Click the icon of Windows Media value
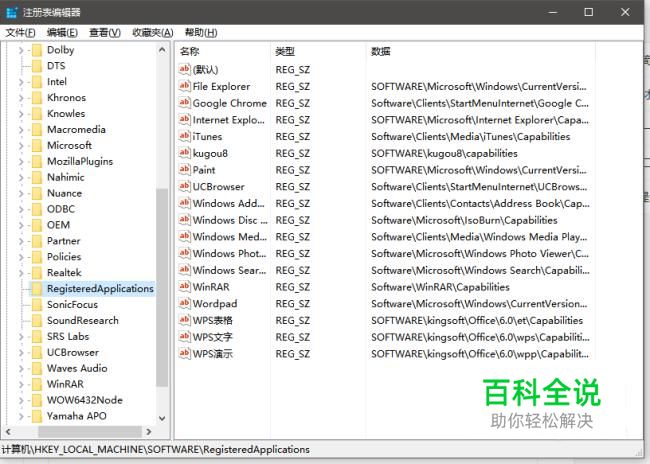The image size is (650, 464). pos(184,236)
